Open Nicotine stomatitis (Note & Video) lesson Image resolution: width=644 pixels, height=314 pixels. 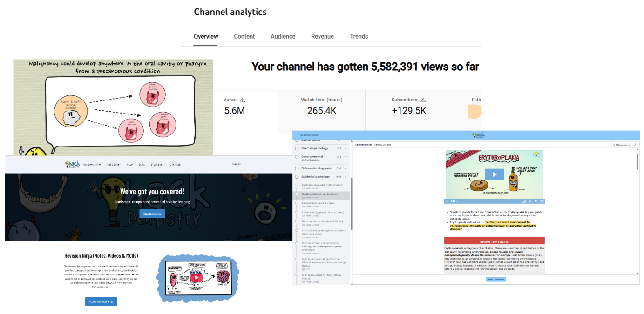tap(322, 223)
